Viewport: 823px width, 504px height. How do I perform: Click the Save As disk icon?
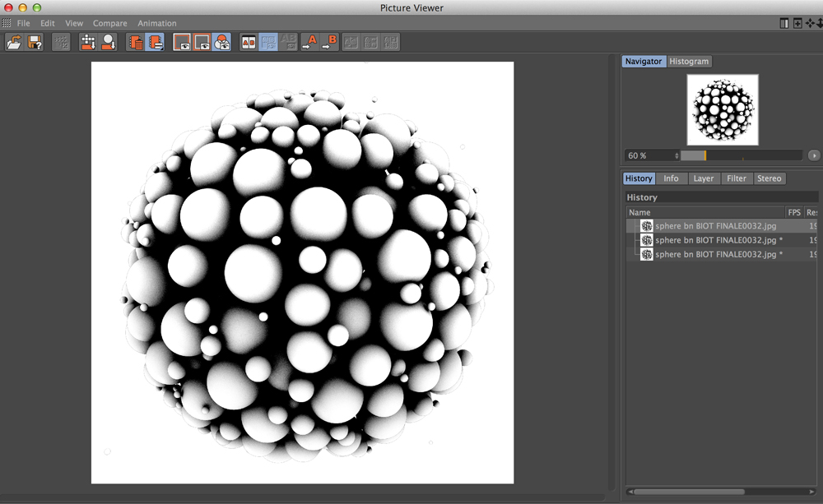[35, 42]
